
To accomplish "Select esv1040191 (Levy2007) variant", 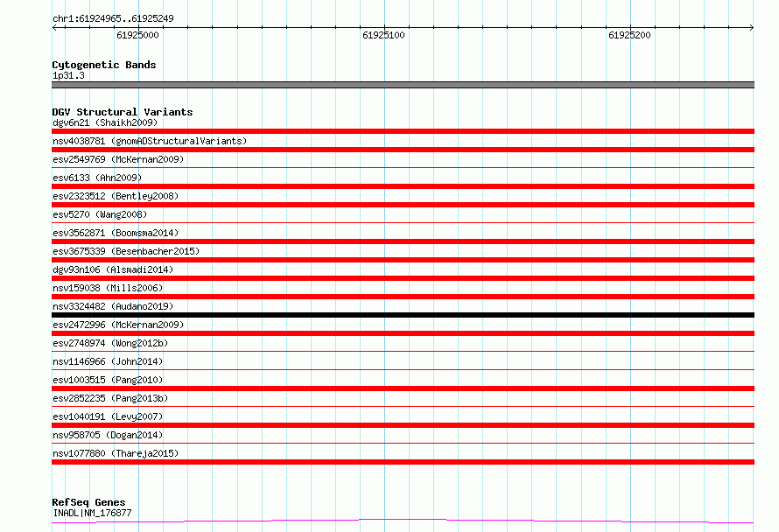I will click(108, 416).
